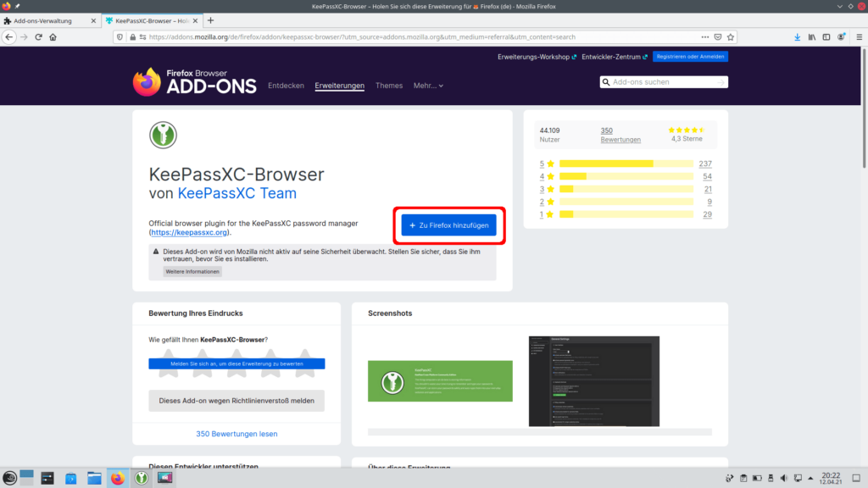Click Registrieren oder Anmelden button
Viewport: 868px width, 488px height.
click(x=690, y=57)
